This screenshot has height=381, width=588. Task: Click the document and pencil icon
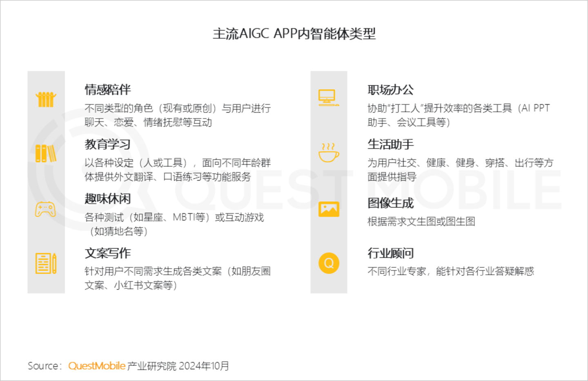click(x=46, y=263)
